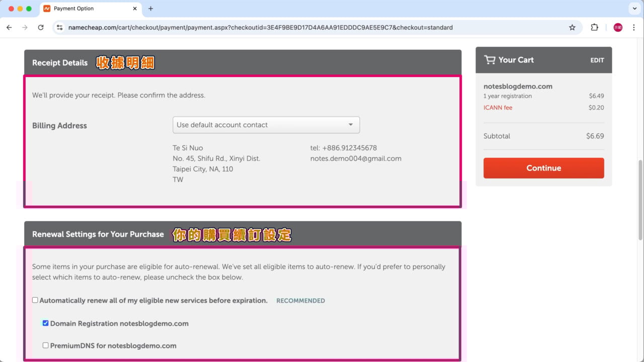Close the Payment Option tab
Viewport: 644px width, 362px height.
(x=135, y=9)
